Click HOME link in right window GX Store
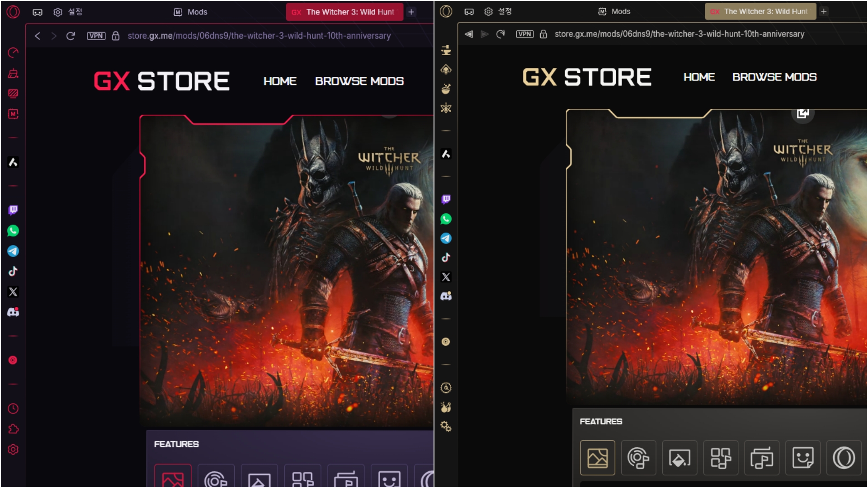868x488 pixels. (x=699, y=77)
